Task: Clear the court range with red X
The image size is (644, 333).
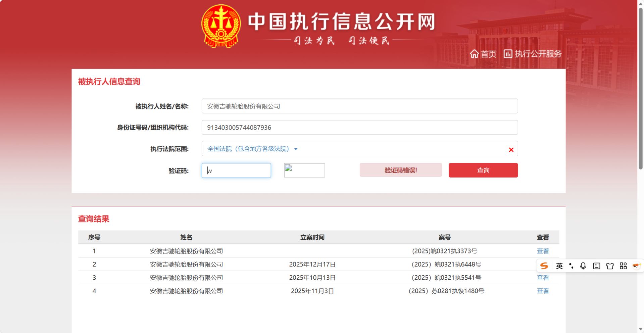Action: [511, 150]
